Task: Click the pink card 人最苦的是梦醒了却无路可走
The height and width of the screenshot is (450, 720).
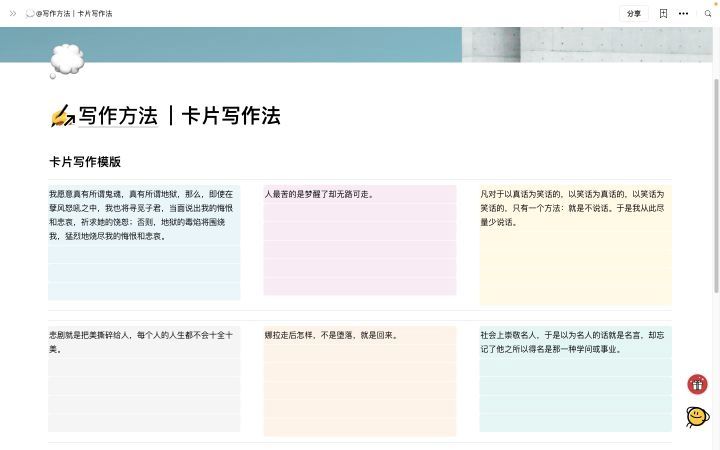Action: tap(360, 240)
